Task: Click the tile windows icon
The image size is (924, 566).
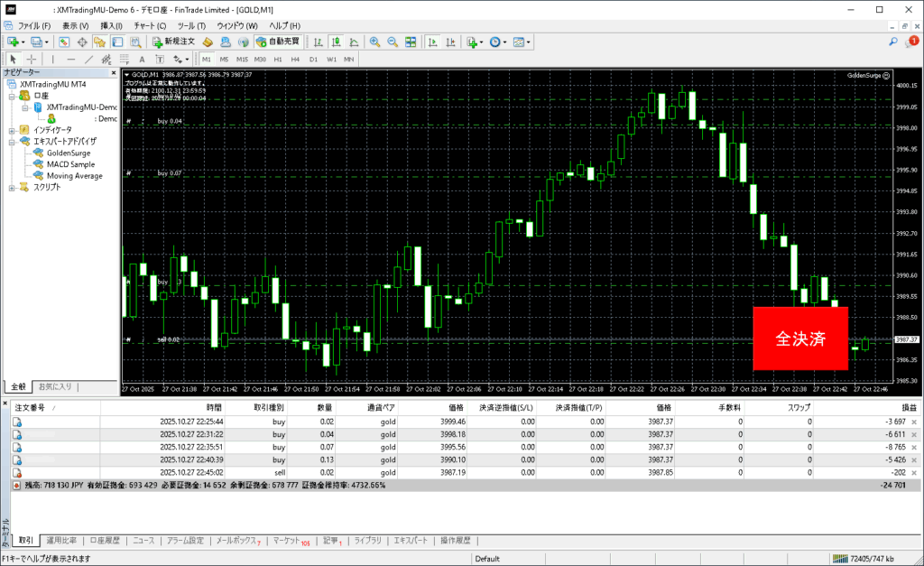Action: point(411,42)
